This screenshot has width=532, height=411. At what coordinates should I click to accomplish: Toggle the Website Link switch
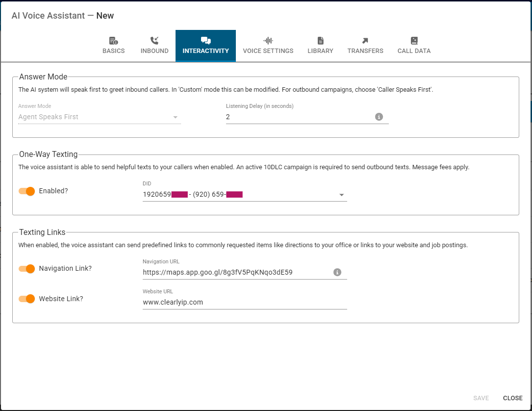pyautogui.click(x=27, y=299)
